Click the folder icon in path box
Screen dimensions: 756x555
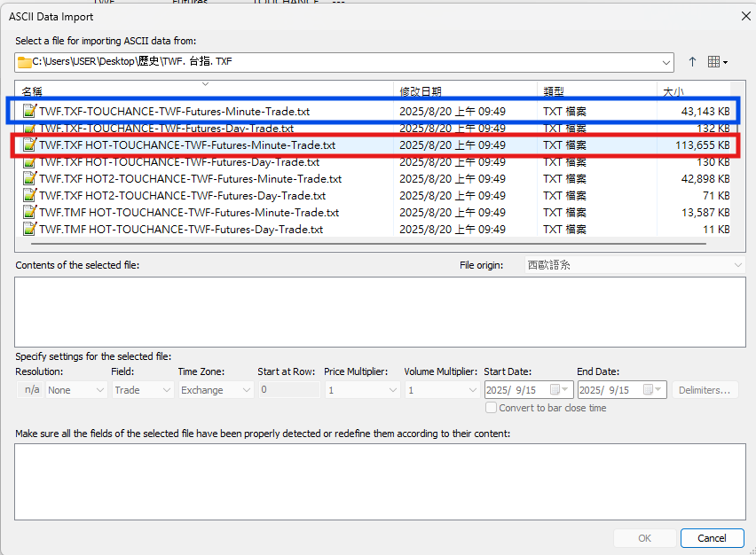(x=24, y=62)
